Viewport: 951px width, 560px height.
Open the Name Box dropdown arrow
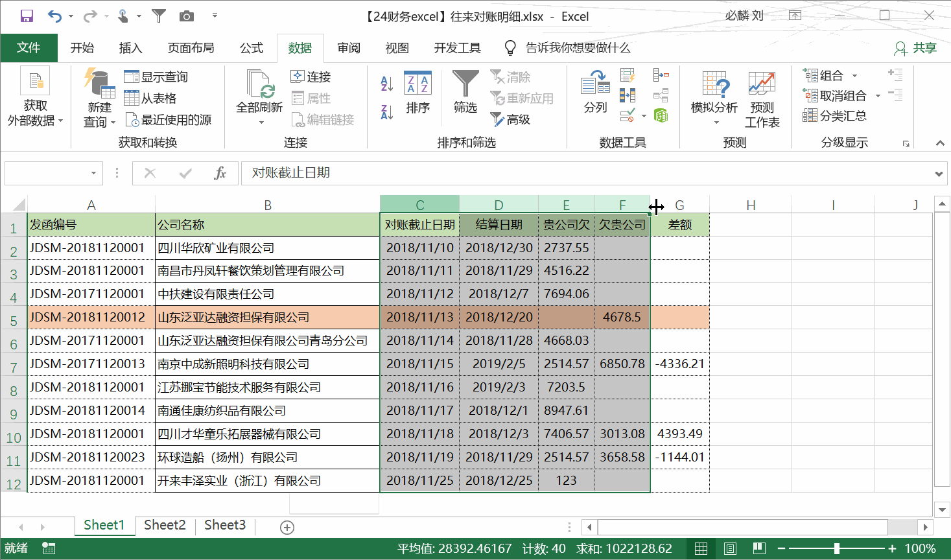(93, 173)
